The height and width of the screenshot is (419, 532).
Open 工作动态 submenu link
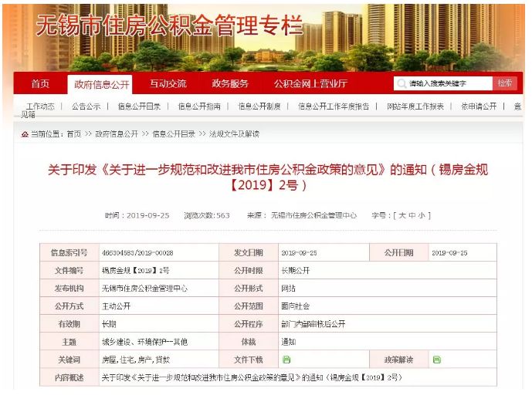tap(40, 106)
